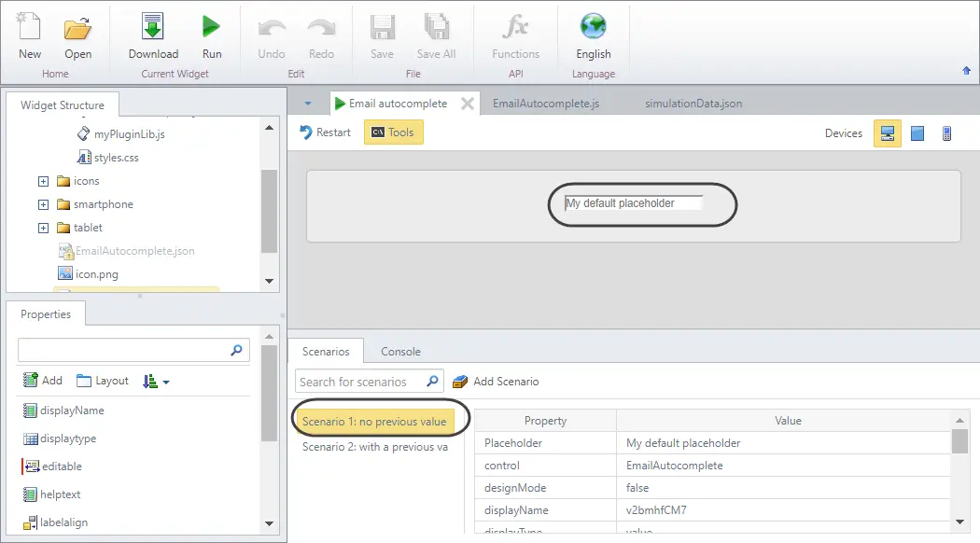Restart the widget simulation
The height and width of the screenshot is (543, 980).
tap(325, 132)
